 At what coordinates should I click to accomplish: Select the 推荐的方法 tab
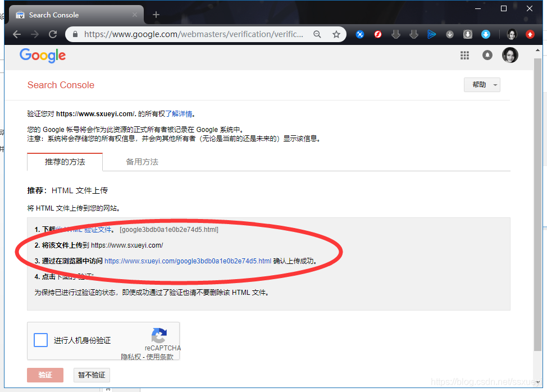click(x=65, y=162)
